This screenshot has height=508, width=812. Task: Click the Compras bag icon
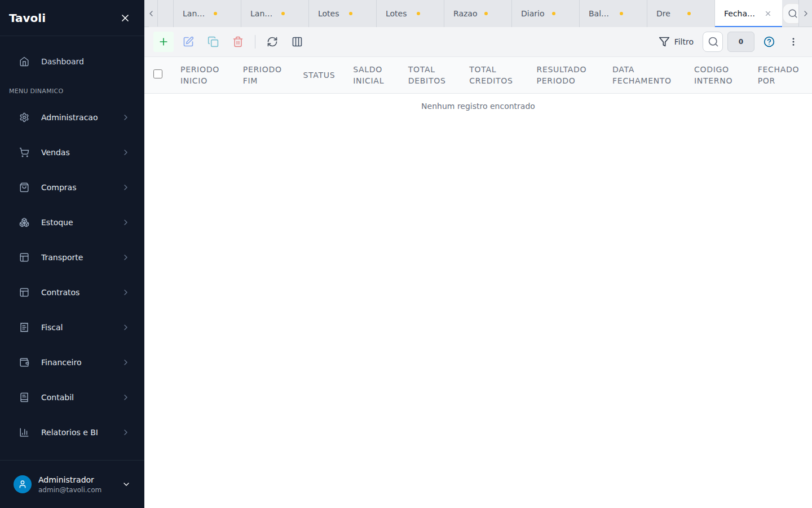pyautogui.click(x=24, y=187)
